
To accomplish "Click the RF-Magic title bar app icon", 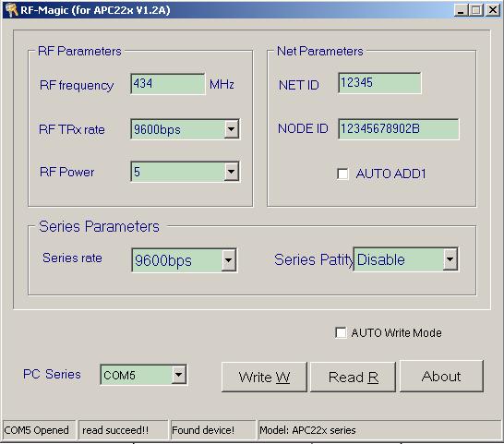I will pos(11,10).
